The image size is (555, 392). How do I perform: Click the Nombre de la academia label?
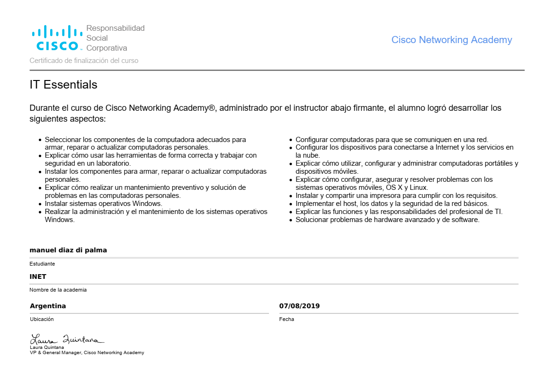tap(58, 290)
